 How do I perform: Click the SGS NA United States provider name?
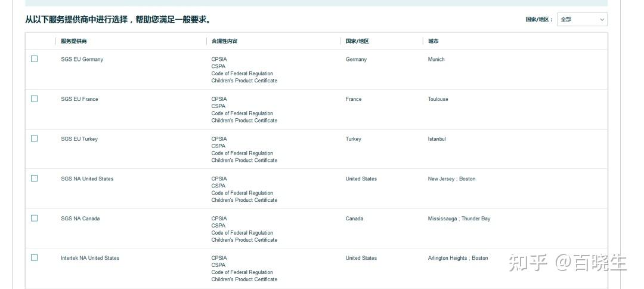coord(87,179)
